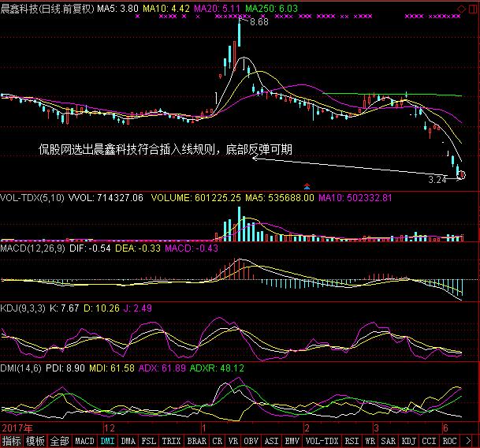Image resolution: width=480 pixels, height=448 pixels.
Task: Click the MA20: 5.11 value label
Action: tap(218, 8)
